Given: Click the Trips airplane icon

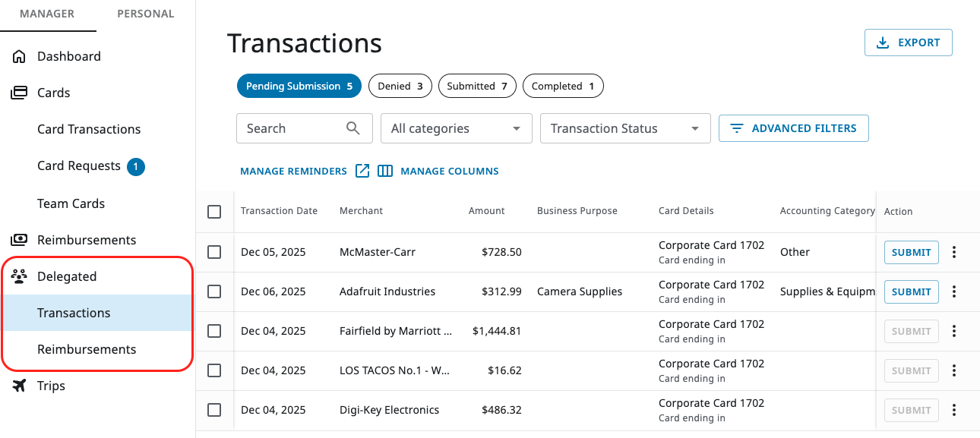Looking at the screenshot, I should tap(19, 386).
